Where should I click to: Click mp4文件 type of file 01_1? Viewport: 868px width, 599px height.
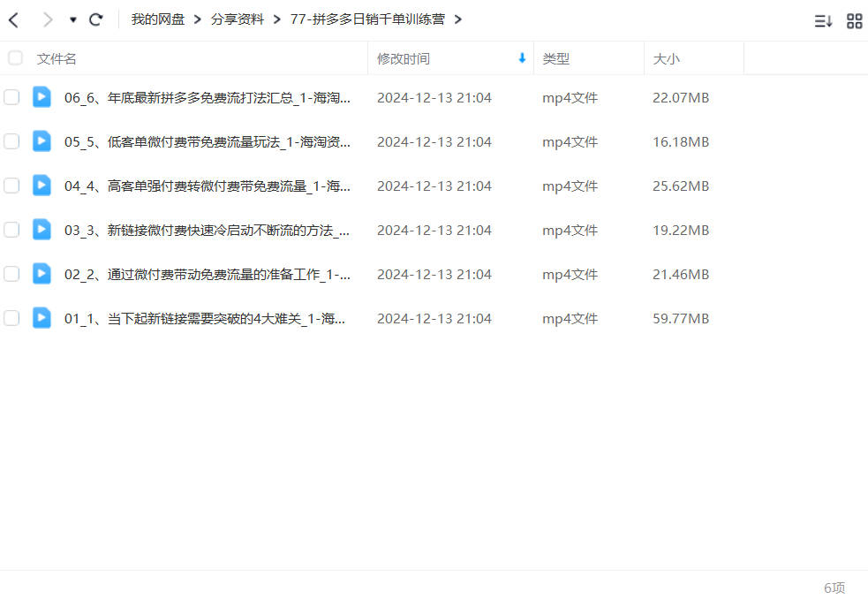coord(570,319)
